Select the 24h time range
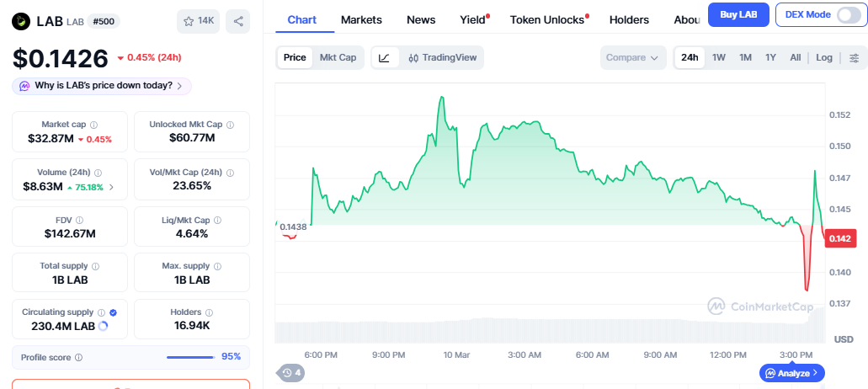The width and height of the screenshot is (868, 389). click(690, 57)
